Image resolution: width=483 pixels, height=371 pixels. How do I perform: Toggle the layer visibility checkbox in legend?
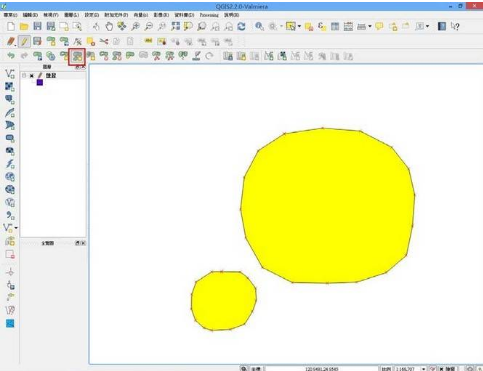click(32, 76)
